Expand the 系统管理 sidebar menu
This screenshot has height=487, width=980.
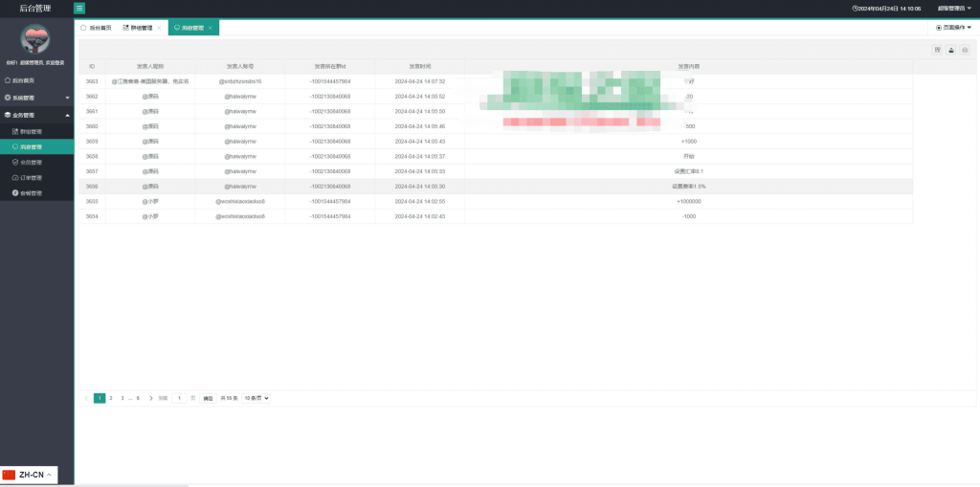pos(36,98)
